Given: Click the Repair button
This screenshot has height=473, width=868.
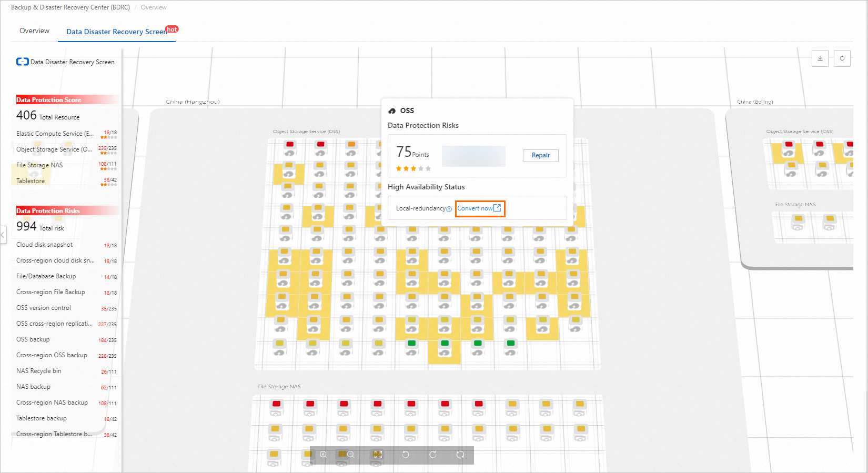Looking at the screenshot, I should [x=541, y=155].
